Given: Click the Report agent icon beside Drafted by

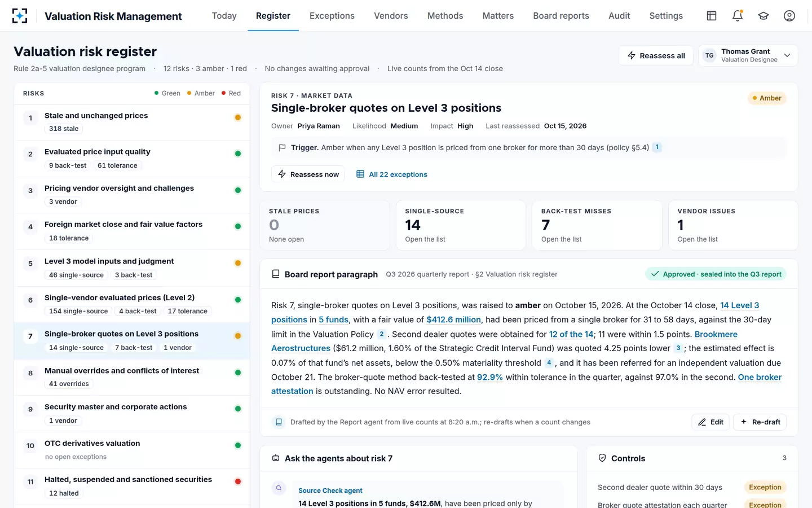Looking at the screenshot, I should coord(279,422).
